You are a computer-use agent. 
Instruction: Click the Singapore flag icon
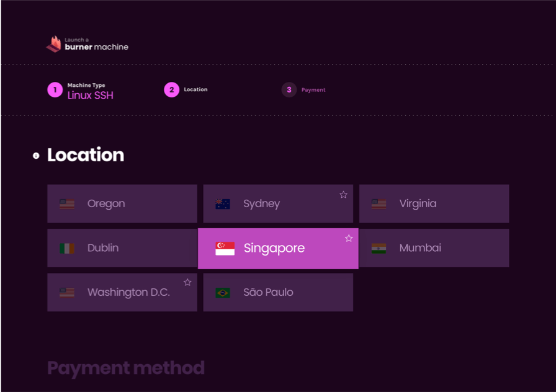pos(225,248)
